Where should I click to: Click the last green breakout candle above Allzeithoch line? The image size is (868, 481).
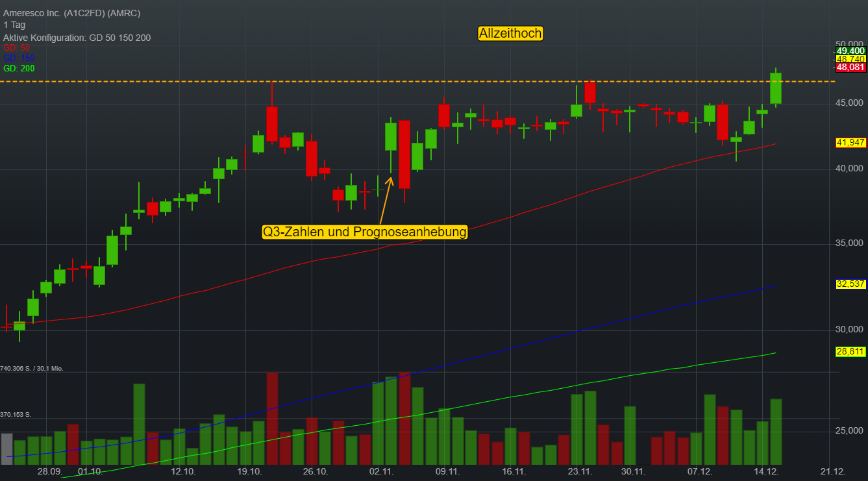(776, 88)
